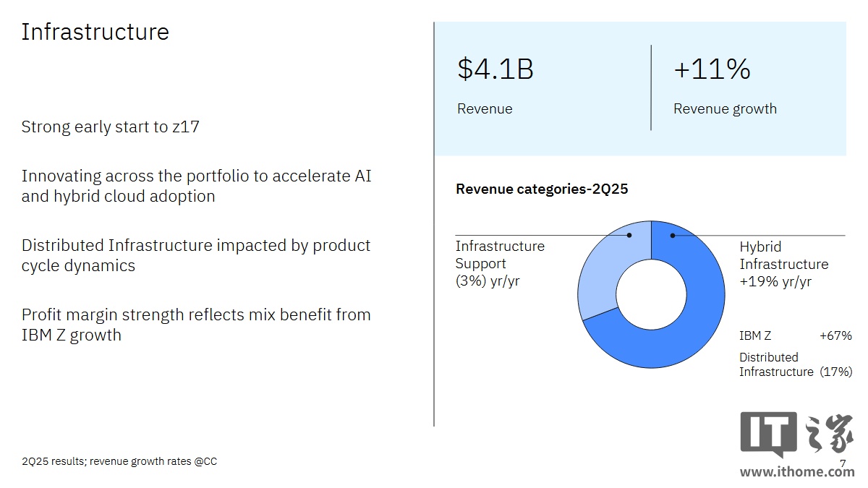This screenshot has height=488, width=868.
Task: Click the Infrastructure Support (3%) yr/yr label
Action: coord(500,264)
